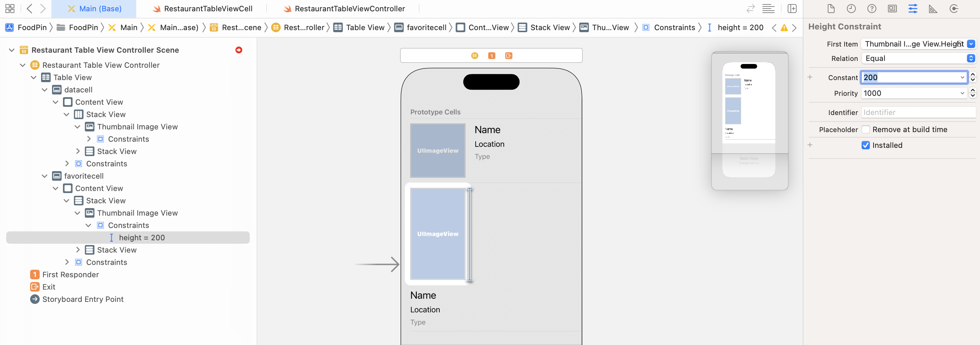Switch to the Identity inspector icon

892,9
